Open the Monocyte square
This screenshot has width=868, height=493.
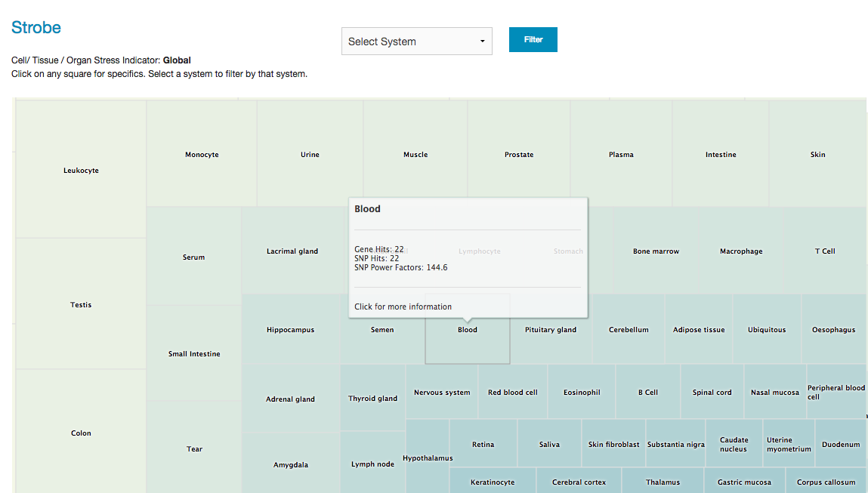pos(202,155)
